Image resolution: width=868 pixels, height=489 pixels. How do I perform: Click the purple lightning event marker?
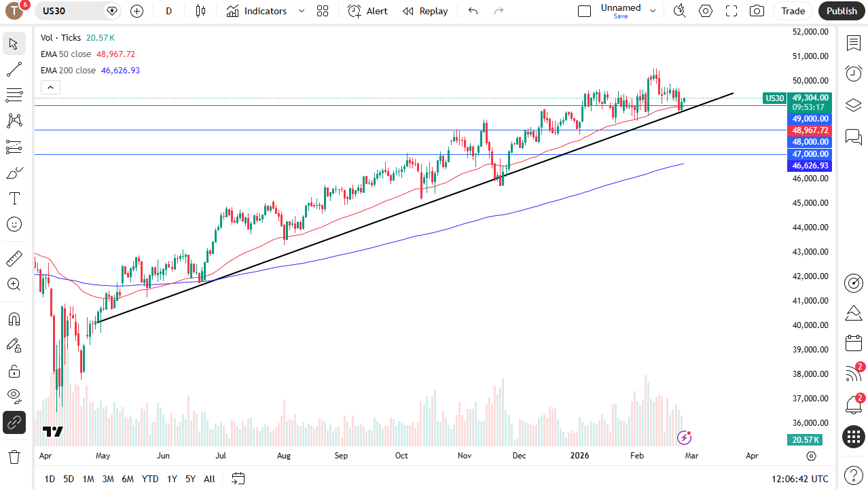(x=685, y=437)
